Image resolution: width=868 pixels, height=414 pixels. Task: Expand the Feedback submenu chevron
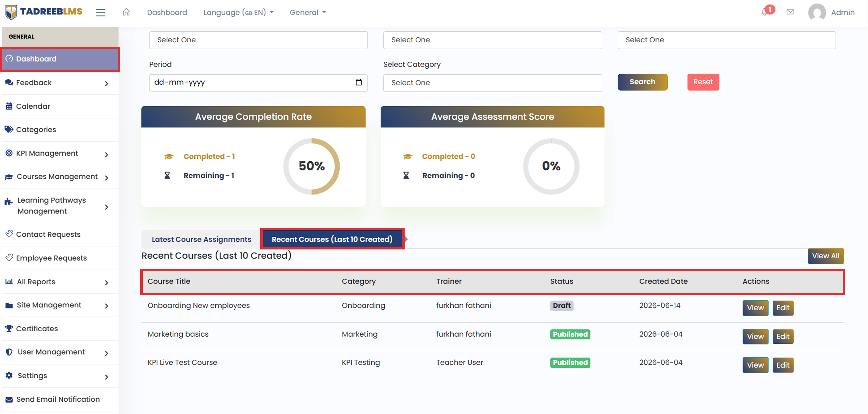107,84
